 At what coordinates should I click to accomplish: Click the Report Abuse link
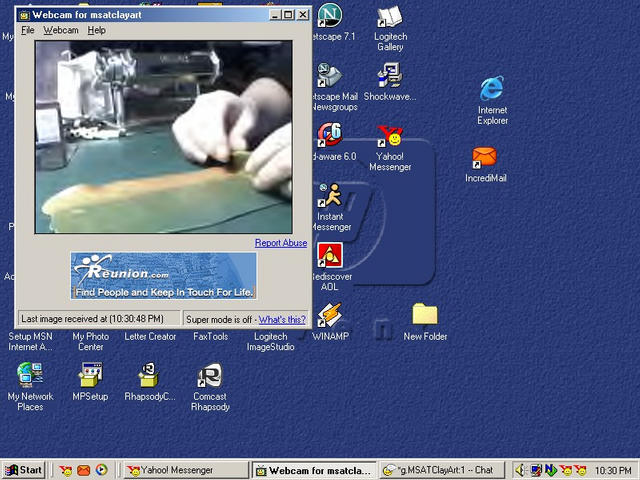tap(281, 243)
